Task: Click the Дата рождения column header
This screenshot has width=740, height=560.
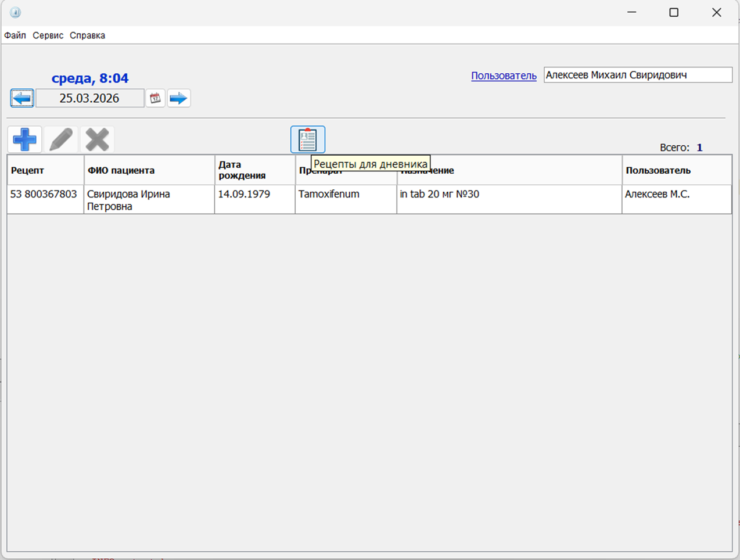Action: pyautogui.click(x=254, y=170)
